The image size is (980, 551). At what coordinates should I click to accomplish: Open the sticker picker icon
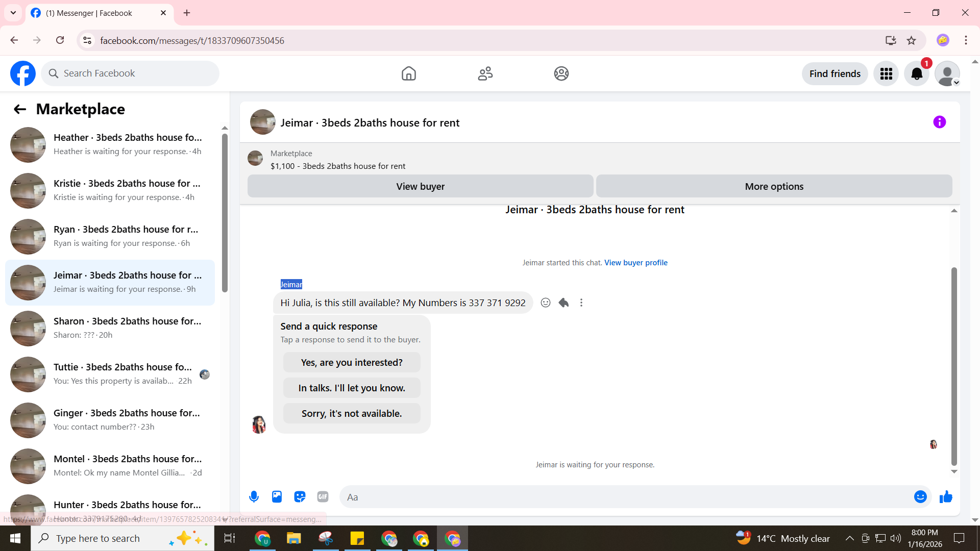300,497
